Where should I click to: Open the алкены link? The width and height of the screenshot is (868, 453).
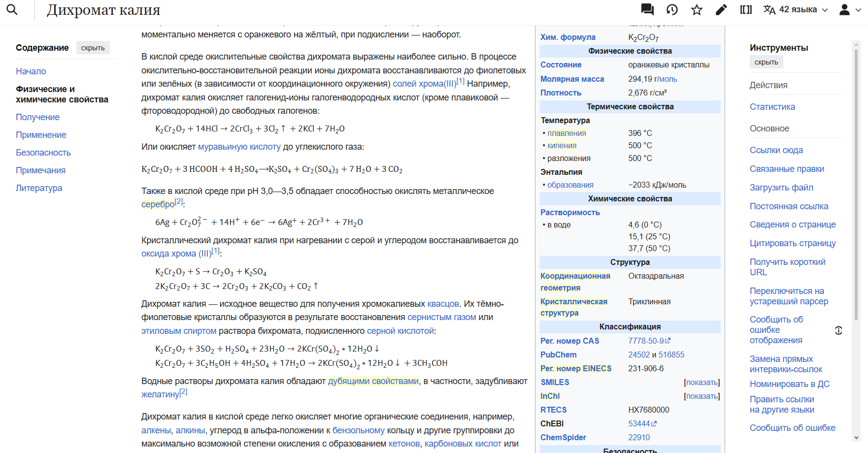point(156,430)
